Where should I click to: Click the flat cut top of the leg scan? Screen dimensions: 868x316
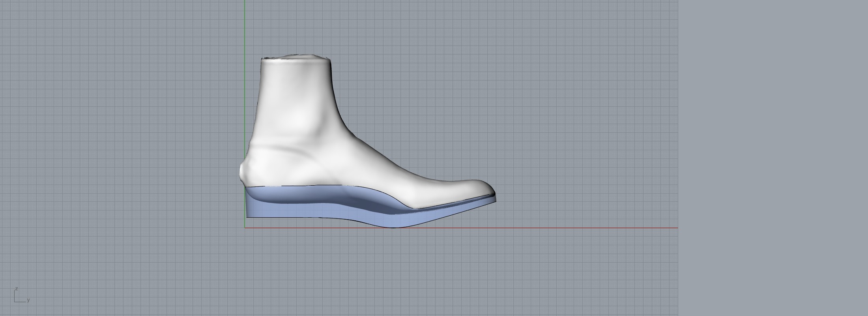296,58
